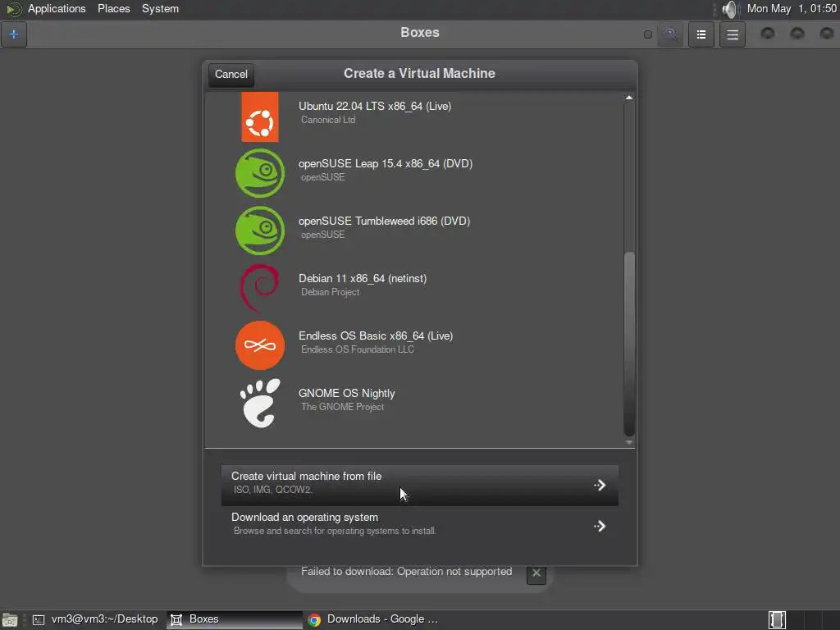Click the Ubuntu 22.04 orange logo icon
This screenshot has width=840, height=630.
pyautogui.click(x=260, y=116)
